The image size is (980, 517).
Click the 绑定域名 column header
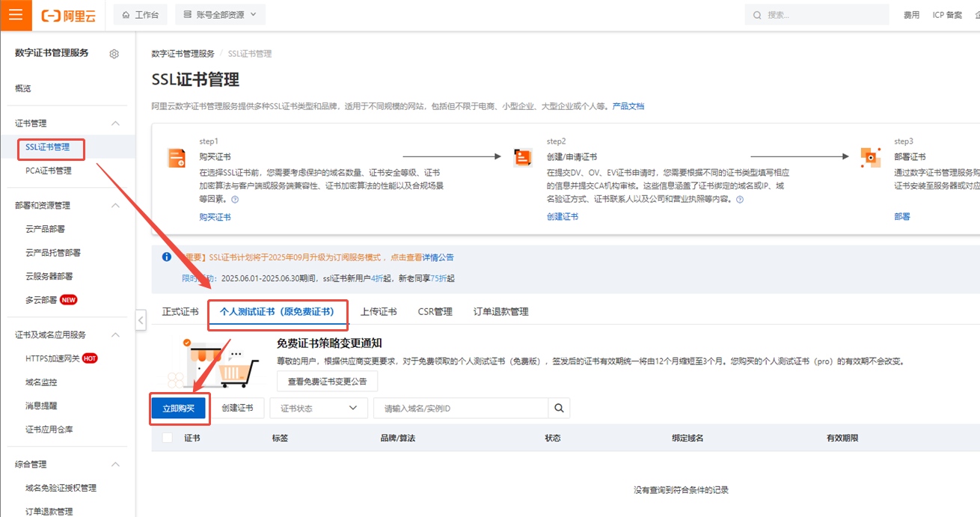tap(688, 438)
